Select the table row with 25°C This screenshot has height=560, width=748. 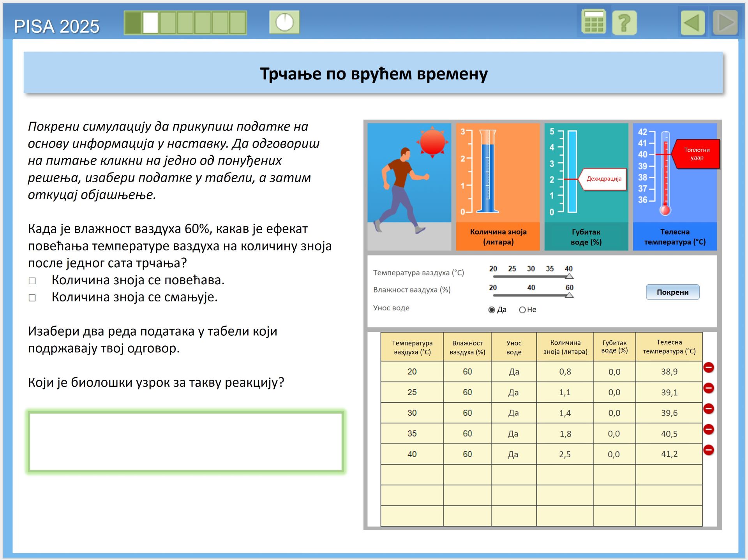coord(541,392)
